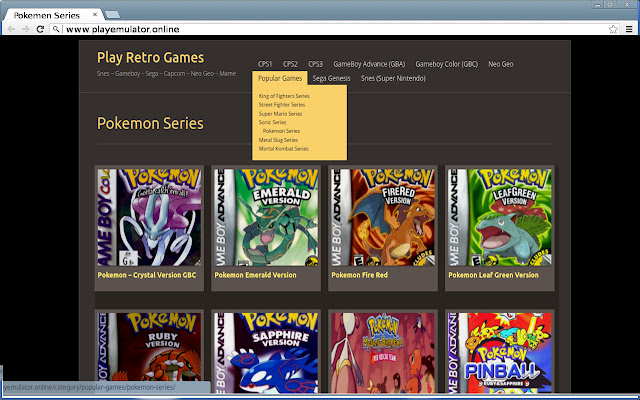Open Pokemon Sapphire Version cover image
Viewport: 640px width, 400px height.
[266, 353]
